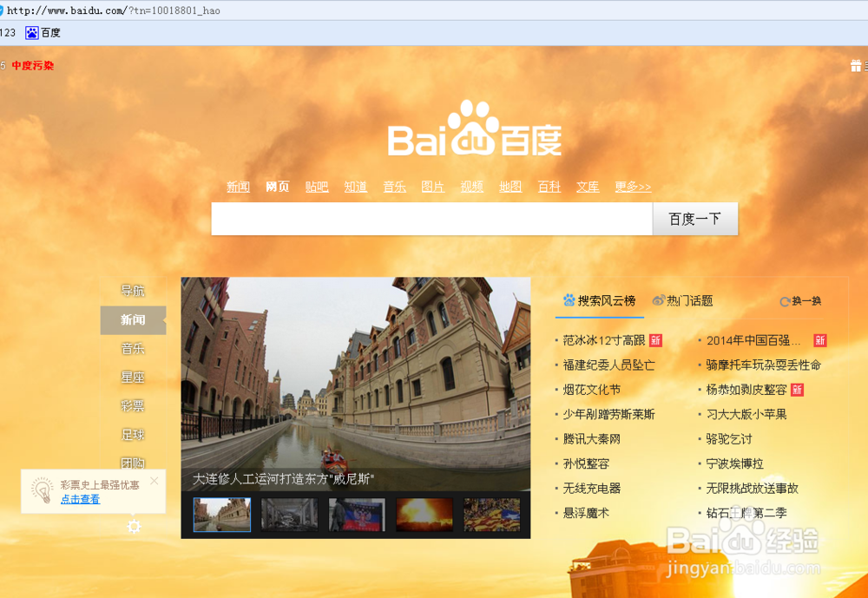Select the first canal thumbnail
Viewport: 868px width, 598px height.
pos(222,515)
